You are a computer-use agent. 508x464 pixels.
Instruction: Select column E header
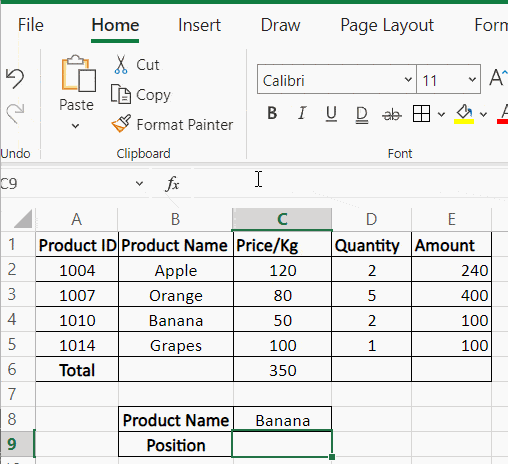coord(451,219)
